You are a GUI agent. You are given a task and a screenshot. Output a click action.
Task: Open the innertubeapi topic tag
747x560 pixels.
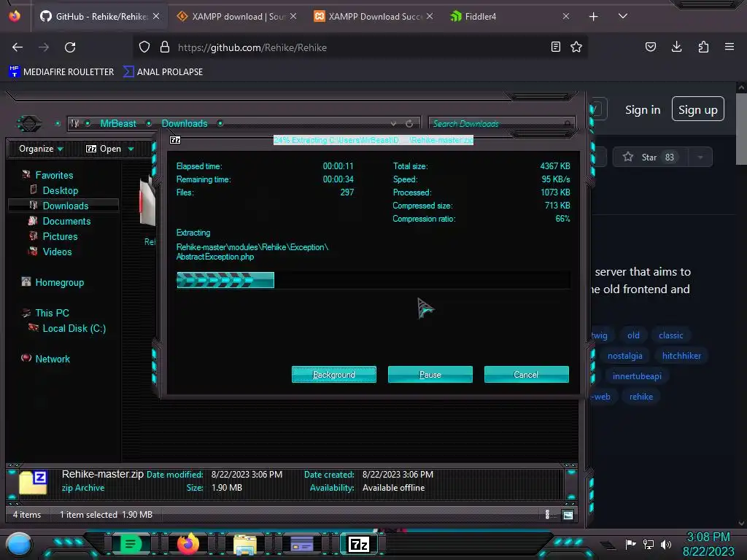coord(637,376)
